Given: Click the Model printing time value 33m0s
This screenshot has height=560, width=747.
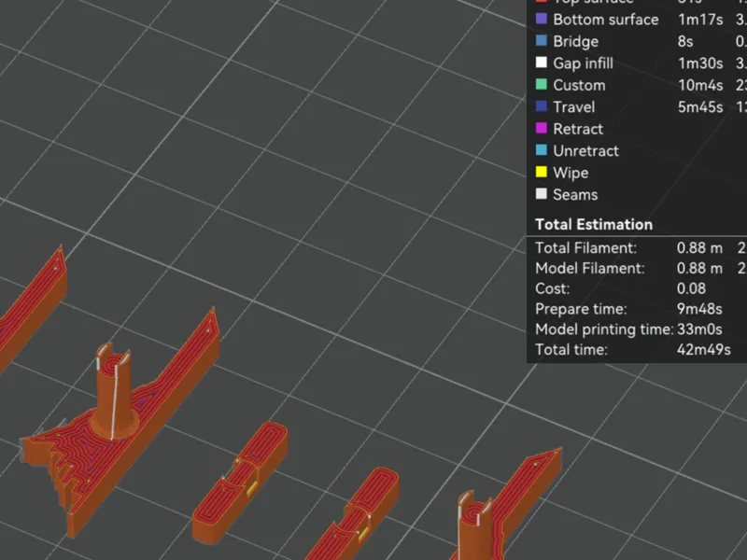Looking at the screenshot, I should [x=699, y=329].
